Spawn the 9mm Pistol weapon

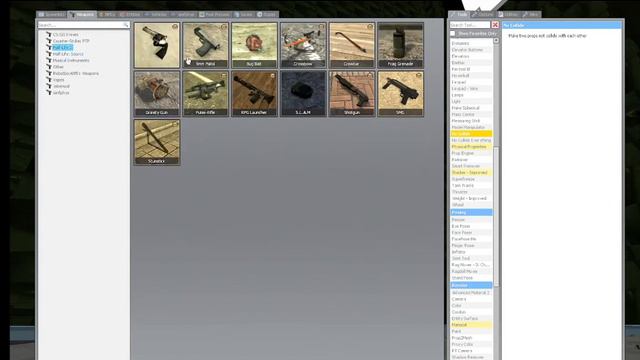click(x=205, y=45)
